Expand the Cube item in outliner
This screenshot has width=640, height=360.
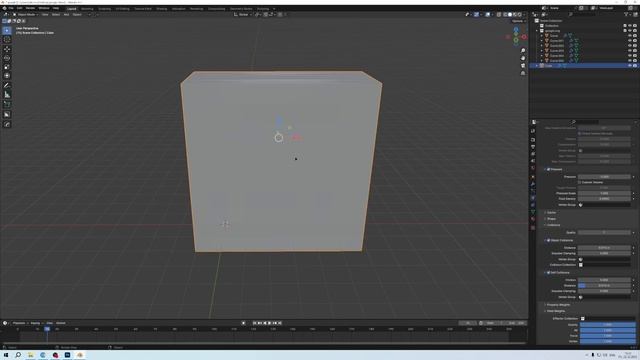537,65
